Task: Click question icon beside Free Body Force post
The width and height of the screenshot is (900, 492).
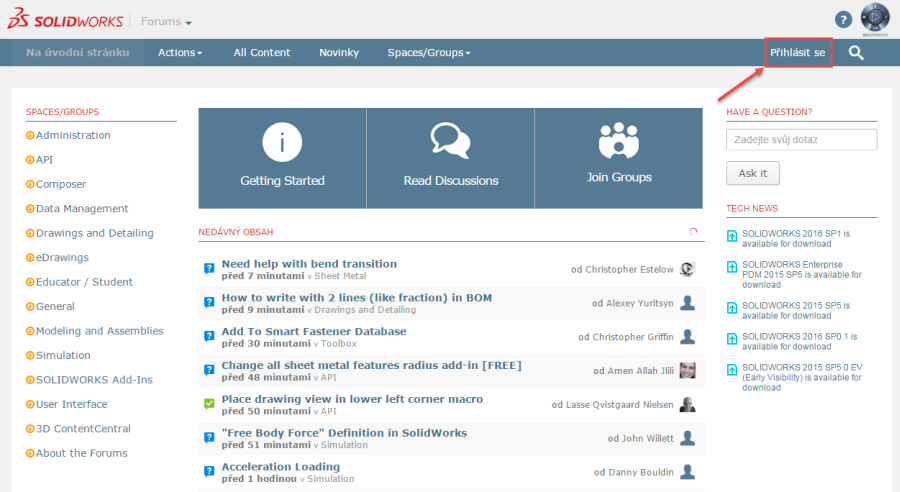Action: pyautogui.click(x=209, y=438)
